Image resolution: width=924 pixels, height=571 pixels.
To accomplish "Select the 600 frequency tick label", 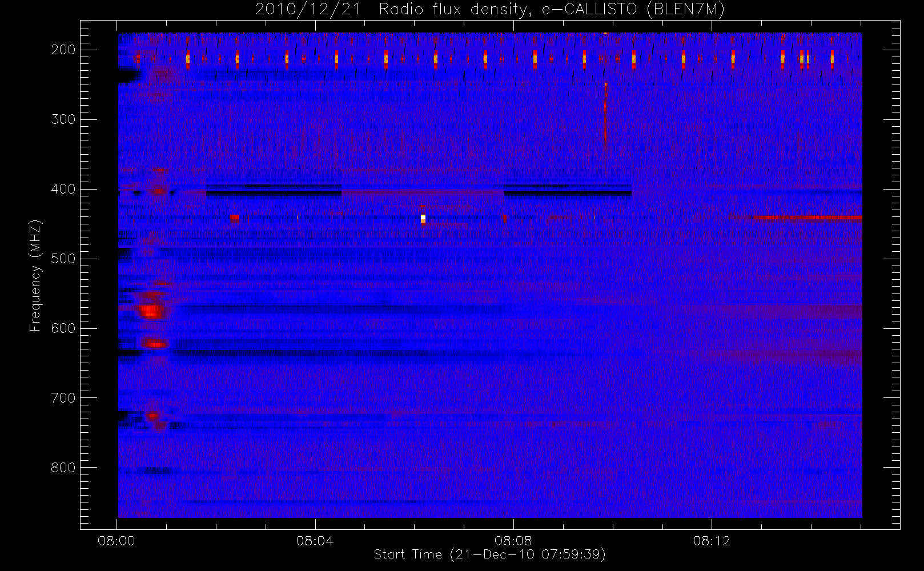I will (63, 328).
